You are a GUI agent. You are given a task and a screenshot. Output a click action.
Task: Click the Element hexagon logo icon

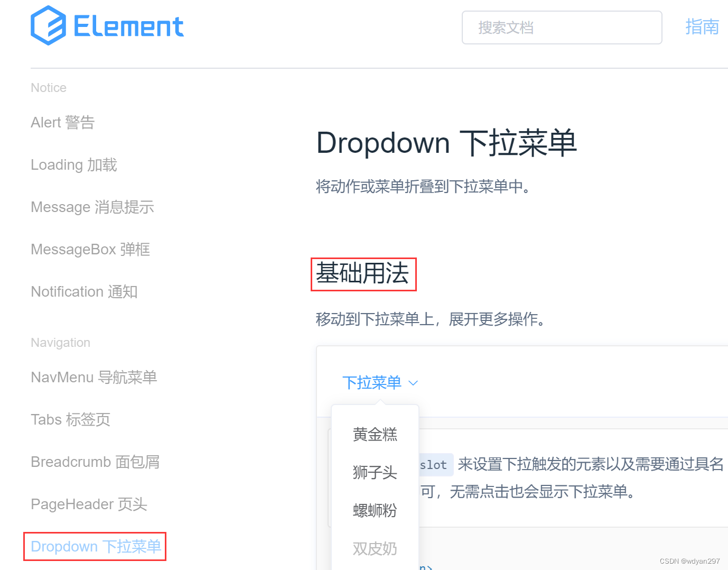point(49,25)
